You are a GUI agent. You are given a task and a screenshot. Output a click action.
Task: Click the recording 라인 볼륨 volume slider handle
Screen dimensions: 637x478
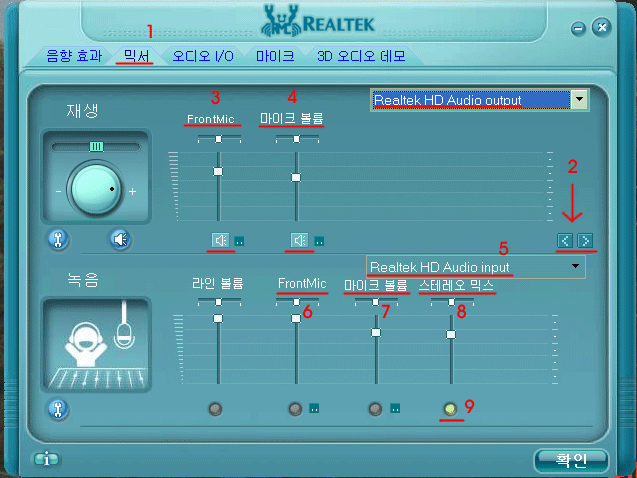point(218,319)
